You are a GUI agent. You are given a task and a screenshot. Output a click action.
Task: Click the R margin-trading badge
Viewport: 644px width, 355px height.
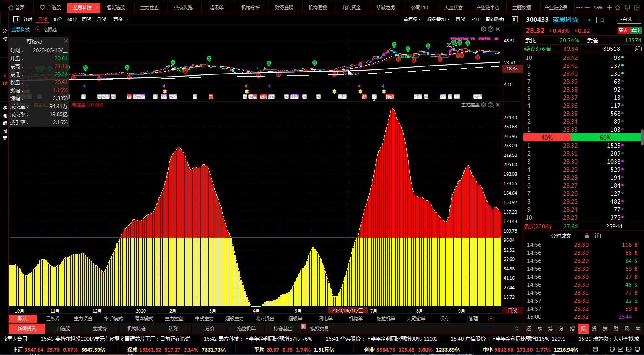click(x=589, y=20)
